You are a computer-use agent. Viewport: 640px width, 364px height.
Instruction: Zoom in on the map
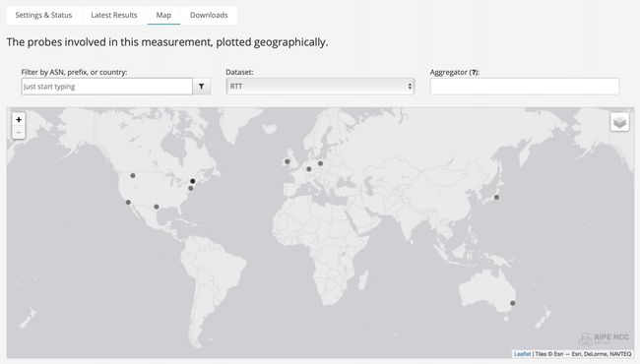click(x=19, y=119)
